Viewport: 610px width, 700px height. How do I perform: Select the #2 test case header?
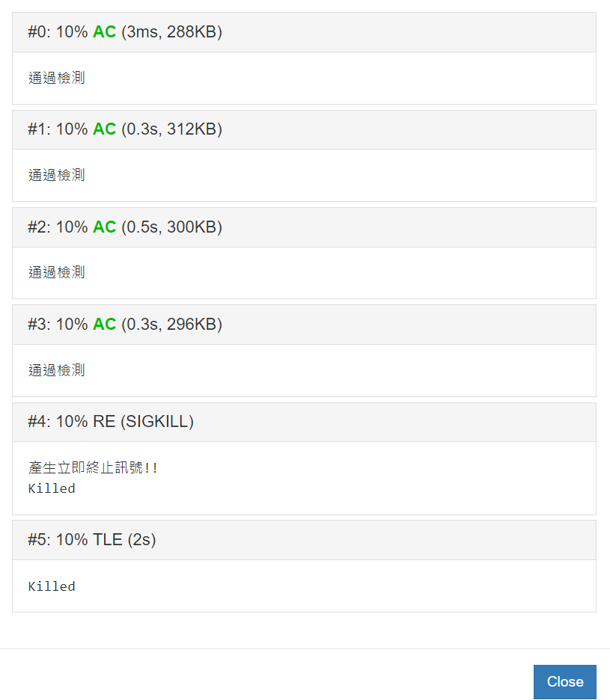[x=304, y=227]
